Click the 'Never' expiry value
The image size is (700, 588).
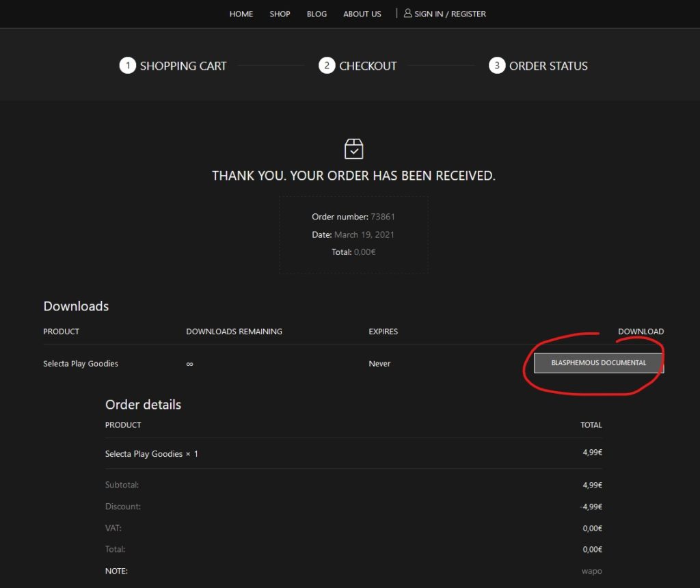click(379, 364)
